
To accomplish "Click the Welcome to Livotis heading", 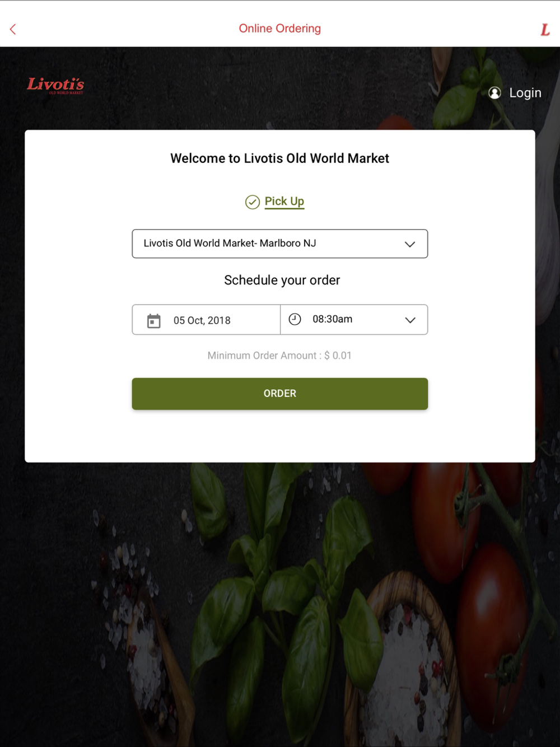I will pos(280,158).
